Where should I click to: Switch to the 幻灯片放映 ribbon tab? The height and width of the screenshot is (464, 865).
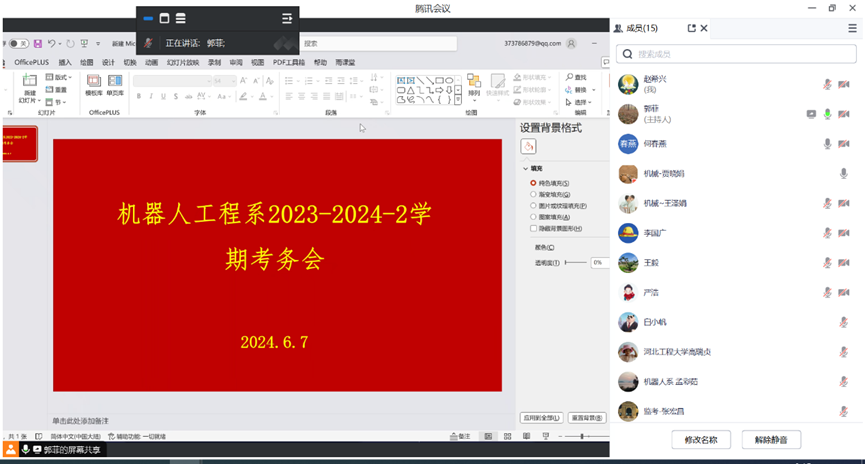[x=182, y=62]
